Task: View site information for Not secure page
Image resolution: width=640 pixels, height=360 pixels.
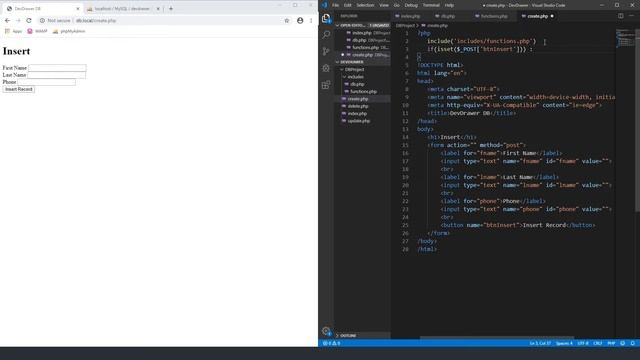Action: pyautogui.click(x=56, y=20)
